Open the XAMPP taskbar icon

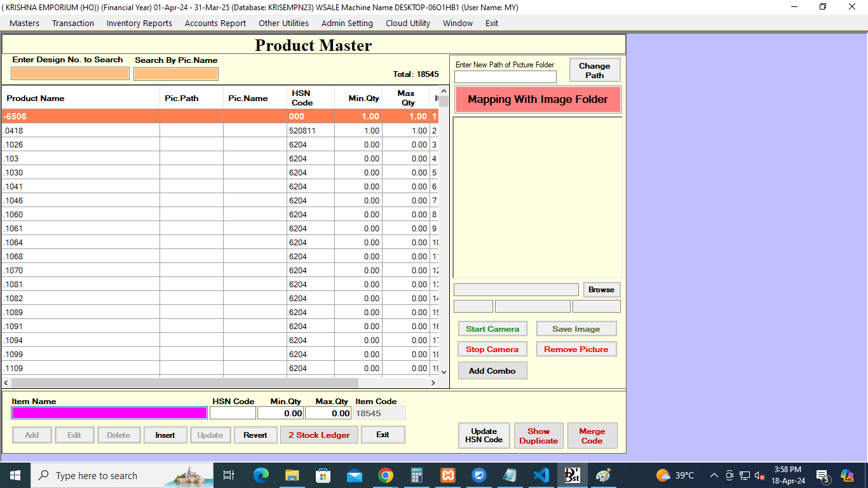pyautogui.click(x=447, y=475)
